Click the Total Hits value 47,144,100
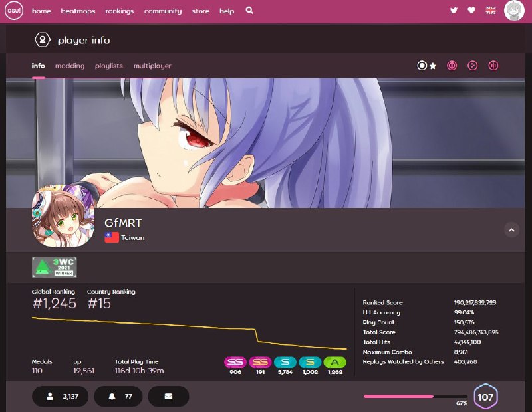The width and height of the screenshot is (532, 412). click(x=467, y=342)
